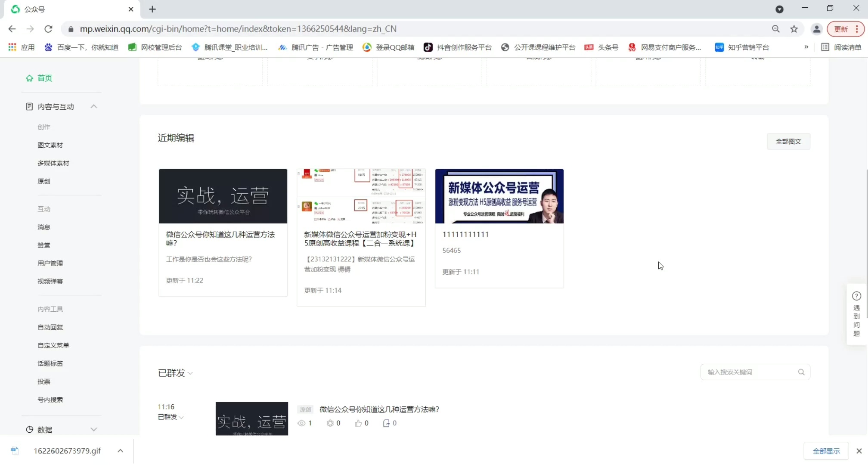Expand the 数据 sidebar section

(x=93, y=429)
